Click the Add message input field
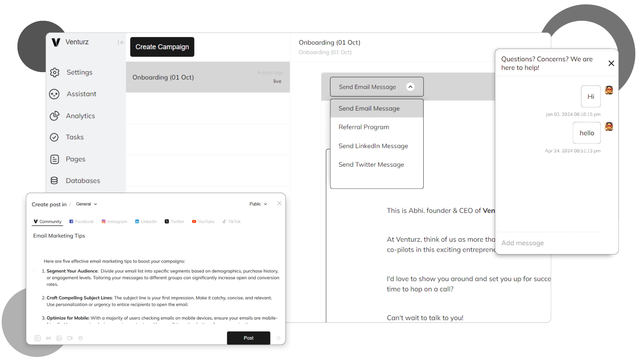The image size is (644, 362). pos(550,243)
